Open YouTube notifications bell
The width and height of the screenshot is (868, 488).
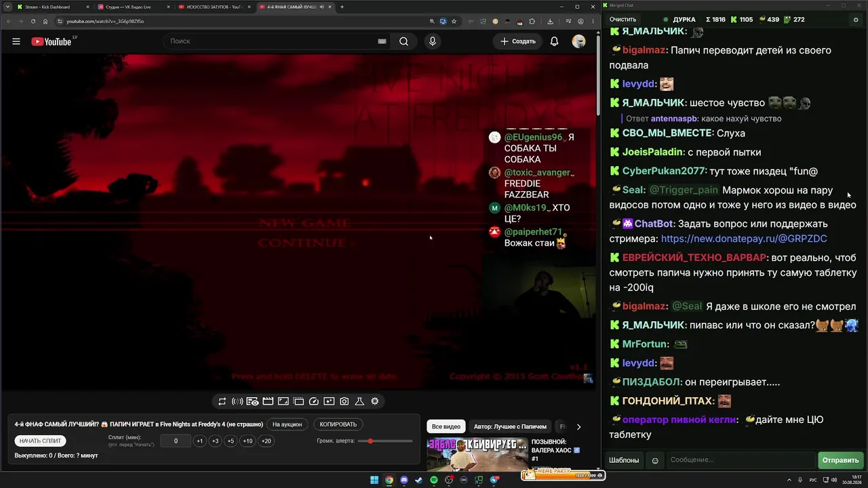coord(554,41)
